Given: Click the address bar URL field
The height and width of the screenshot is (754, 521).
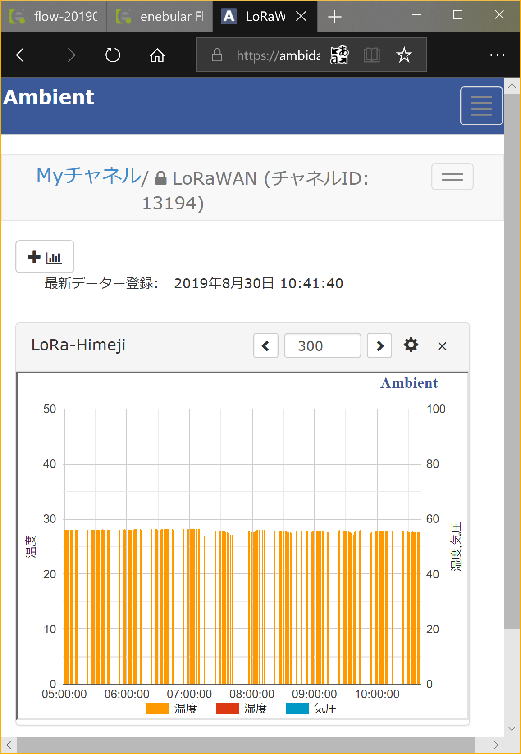Looking at the screenshot, I should click(278, 55).
